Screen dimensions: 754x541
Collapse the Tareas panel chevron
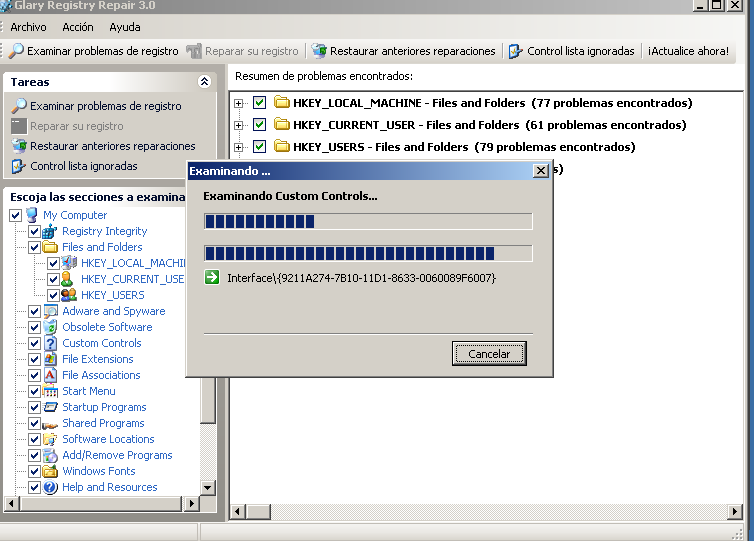[204, 82]
